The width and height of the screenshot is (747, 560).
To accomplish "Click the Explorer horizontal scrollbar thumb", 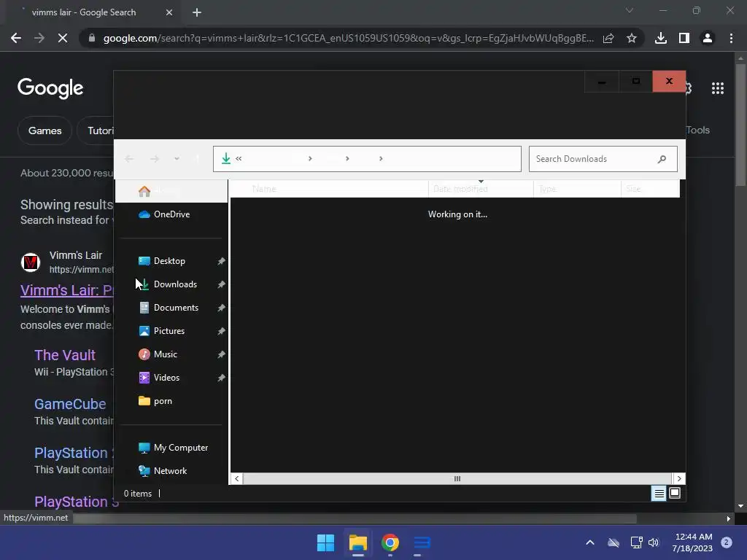I will (x=457, y=478).
